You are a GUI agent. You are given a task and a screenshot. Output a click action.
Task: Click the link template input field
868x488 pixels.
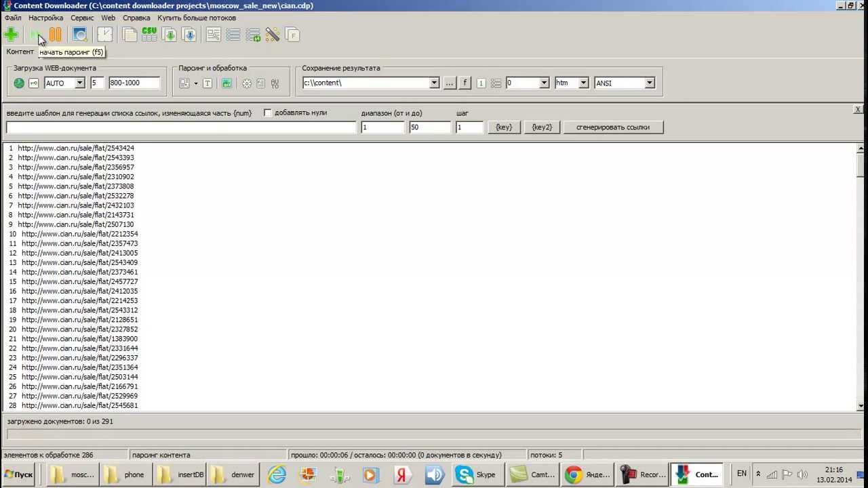point(181,127)
